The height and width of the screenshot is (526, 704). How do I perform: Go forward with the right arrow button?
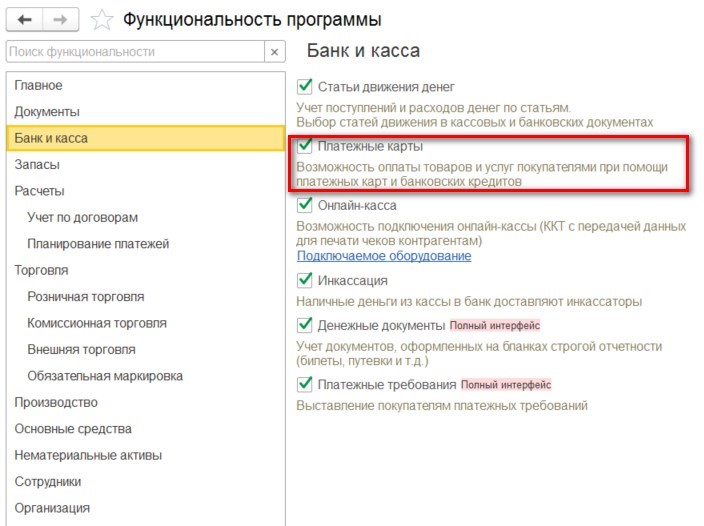tap(61, 20)
